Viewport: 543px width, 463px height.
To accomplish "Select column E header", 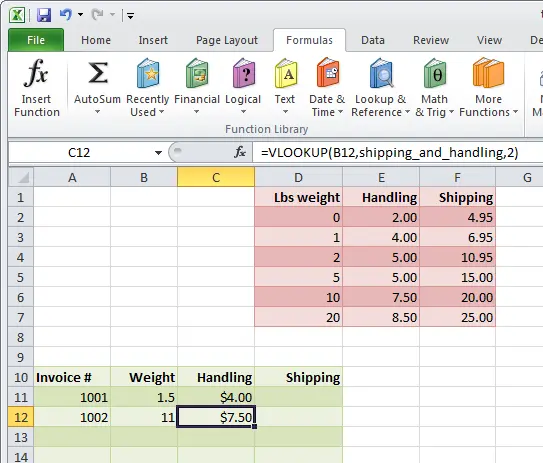I will pos(381,177).
